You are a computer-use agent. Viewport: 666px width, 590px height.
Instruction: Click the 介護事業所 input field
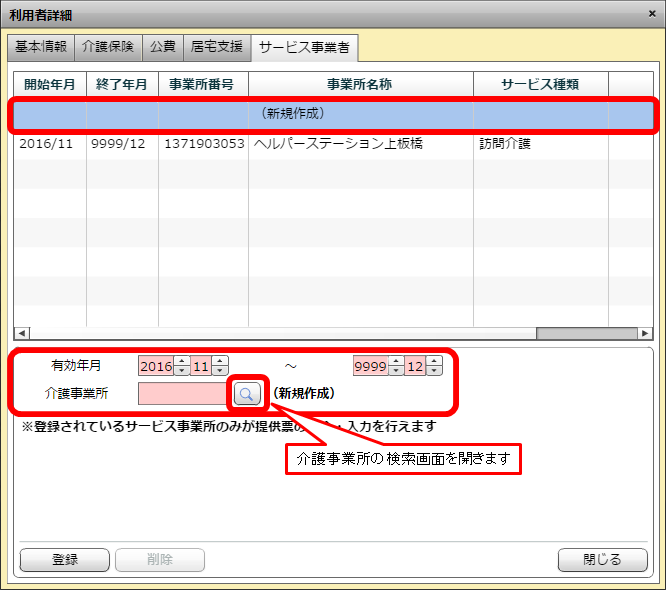point(182,393)
